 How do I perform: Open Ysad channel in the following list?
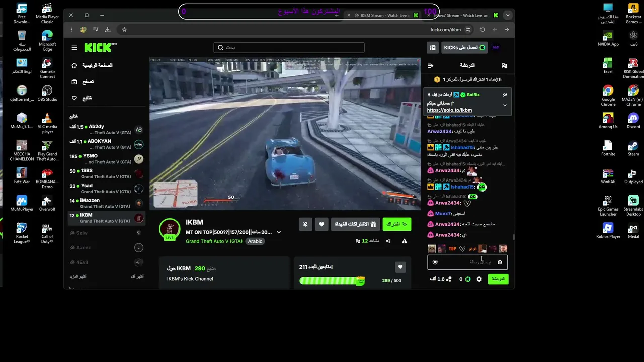(107, 189)
